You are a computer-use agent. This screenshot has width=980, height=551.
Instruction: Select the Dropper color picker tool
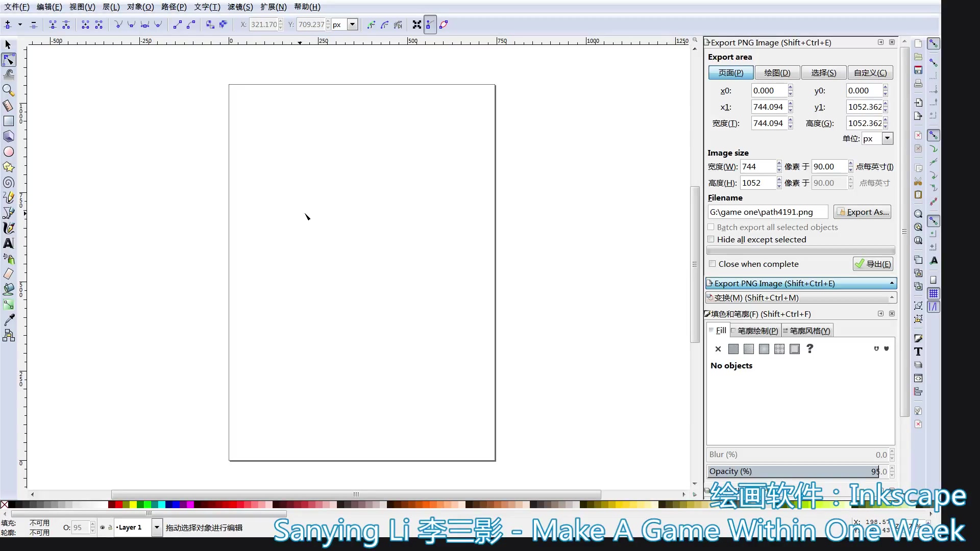(x=9, y=320)
